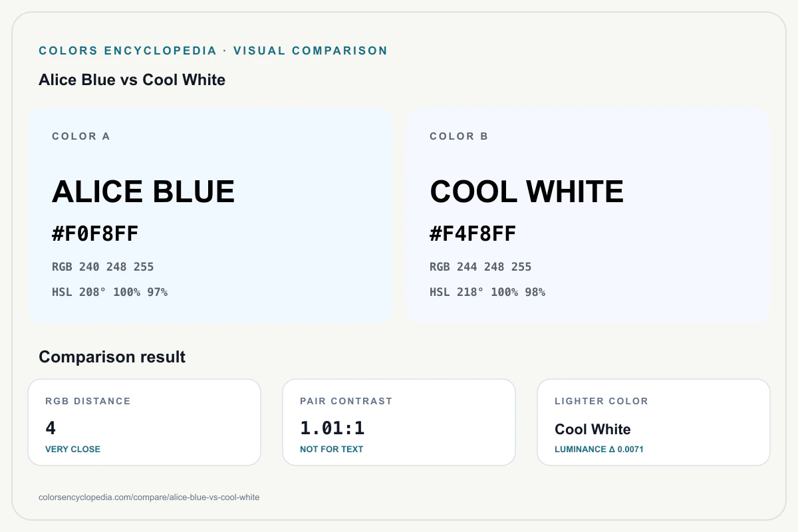Open the colorsencyclopedia.com compare URL
Image resolution: width=798 pixels, height=532 pixels.
[149, 497]
